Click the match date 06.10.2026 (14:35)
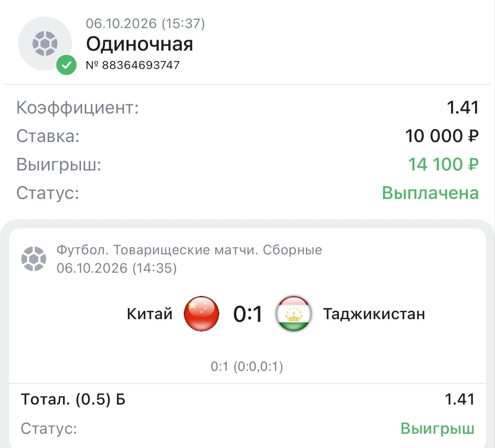Screen dimensions: 495x448 click(x=117, y=268)
